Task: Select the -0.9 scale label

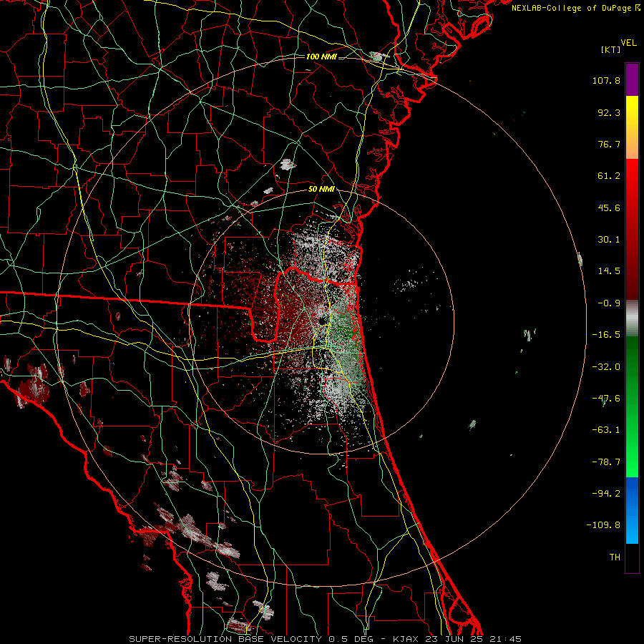Action: (609, 303)
